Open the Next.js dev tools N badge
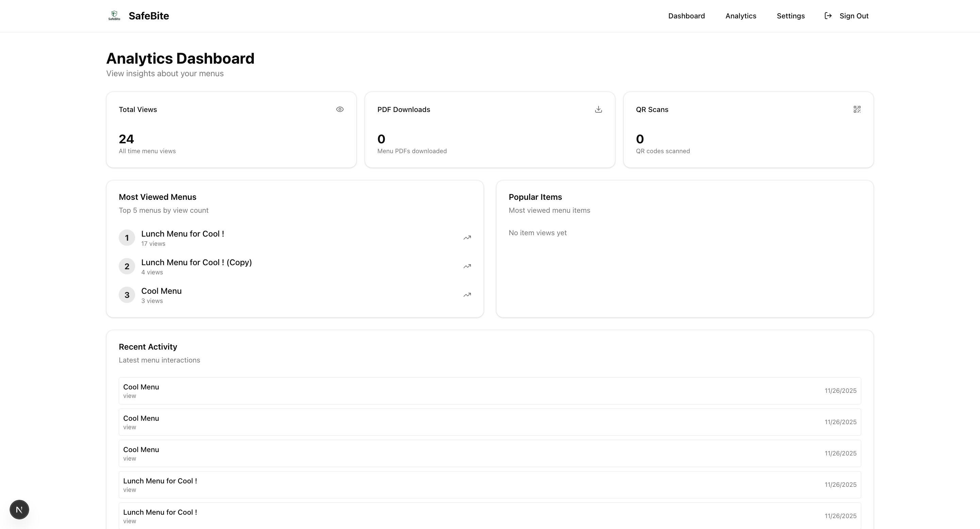Viewport: 980px width, 529px height. point(19,510)
